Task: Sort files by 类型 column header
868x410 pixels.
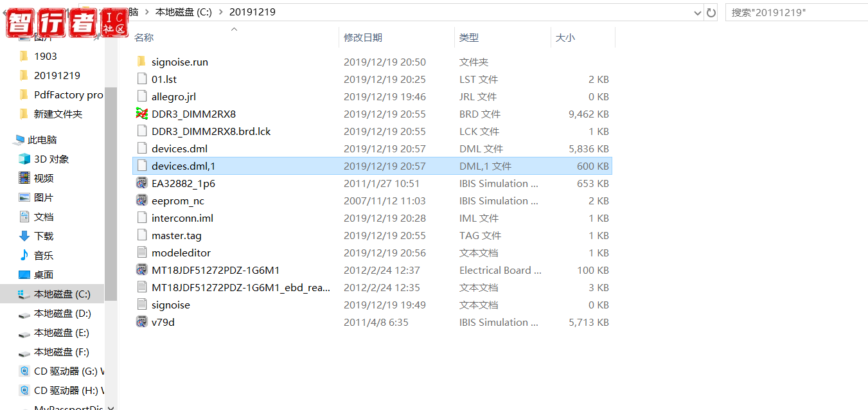Action: click(x=468, y=38)
